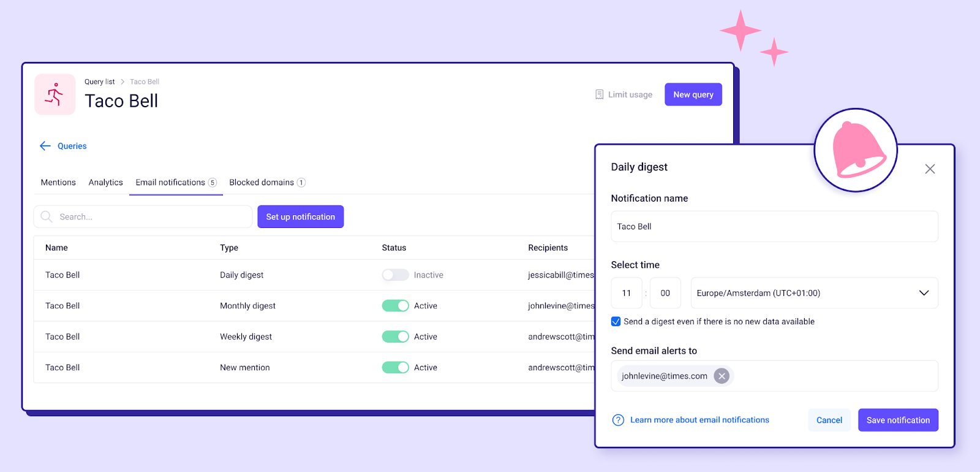
Task: Open Learn more about email notifications link
Action: click(699, 420)
